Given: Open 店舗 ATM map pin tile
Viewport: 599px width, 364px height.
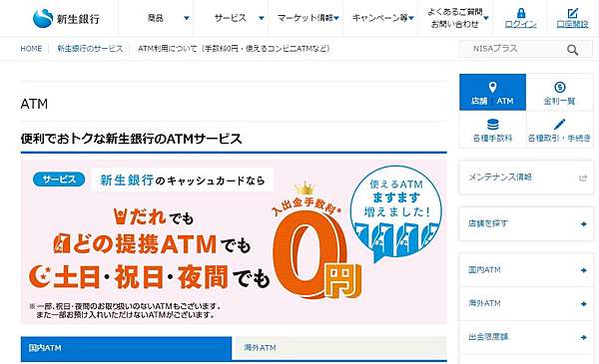Looking at the screenshot, I should coord(492,93).
